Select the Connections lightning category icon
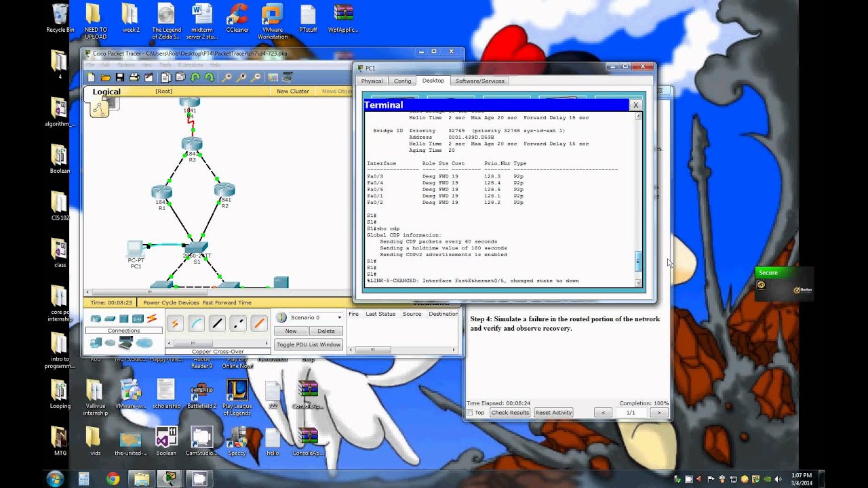The image size is (868, 488). 152,319
